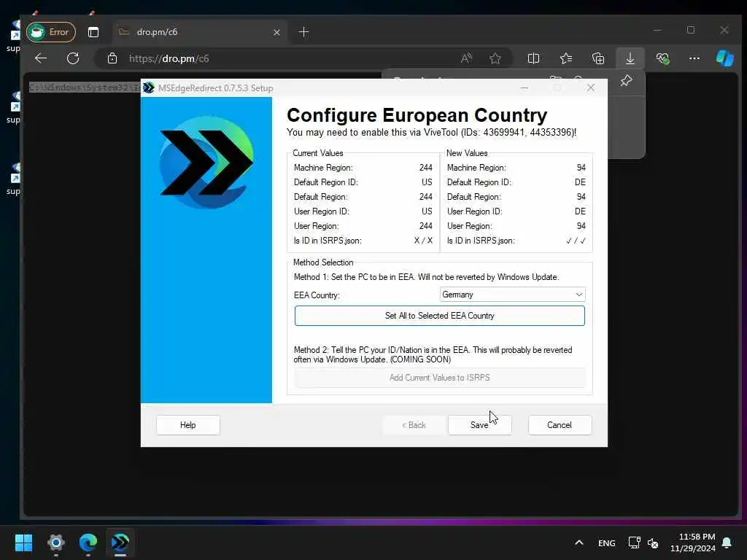This screenshot has width=747, height=560.
Task: Click the Error profile badge
Action: click(50, 32)
